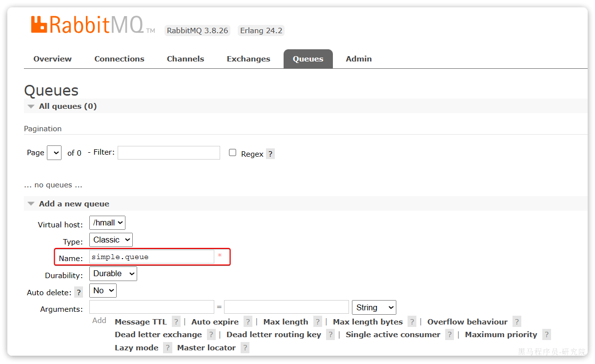Open the Virtual host dropdown
Viewport: 595px width, 364px height.
(107, 222)
